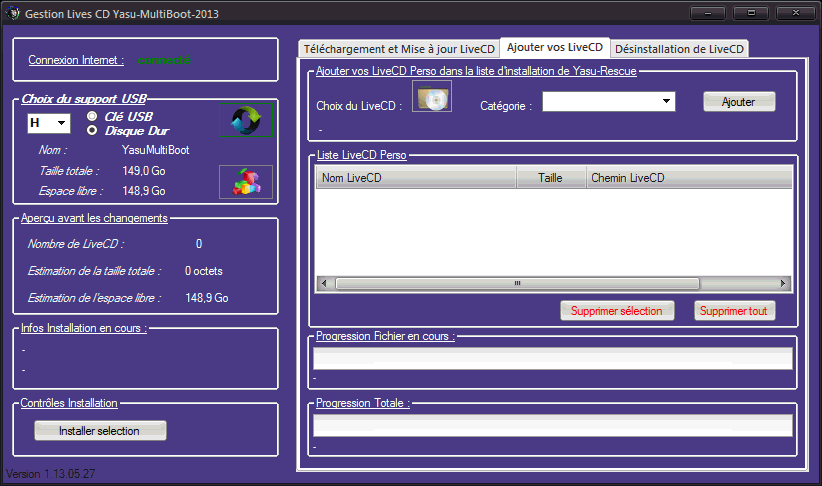Click the horizontal scrollbar thumb in list
Screen dimensions: 822x486
click(x=517, y=283)
